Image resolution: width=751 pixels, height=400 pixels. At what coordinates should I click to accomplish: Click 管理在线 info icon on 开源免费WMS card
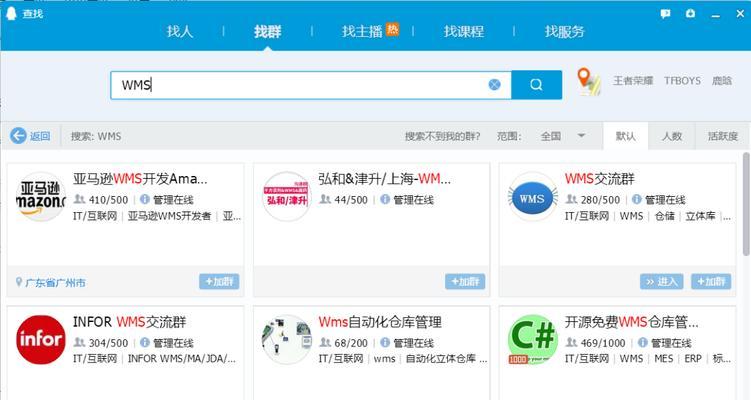[643, 343]
